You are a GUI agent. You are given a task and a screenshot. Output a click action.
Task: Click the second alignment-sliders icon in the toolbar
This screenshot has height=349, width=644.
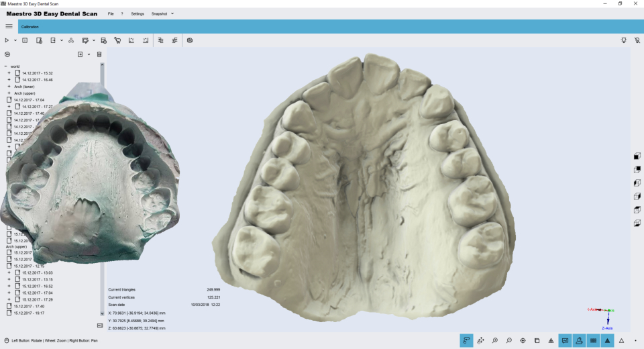[x=174, y=40]
